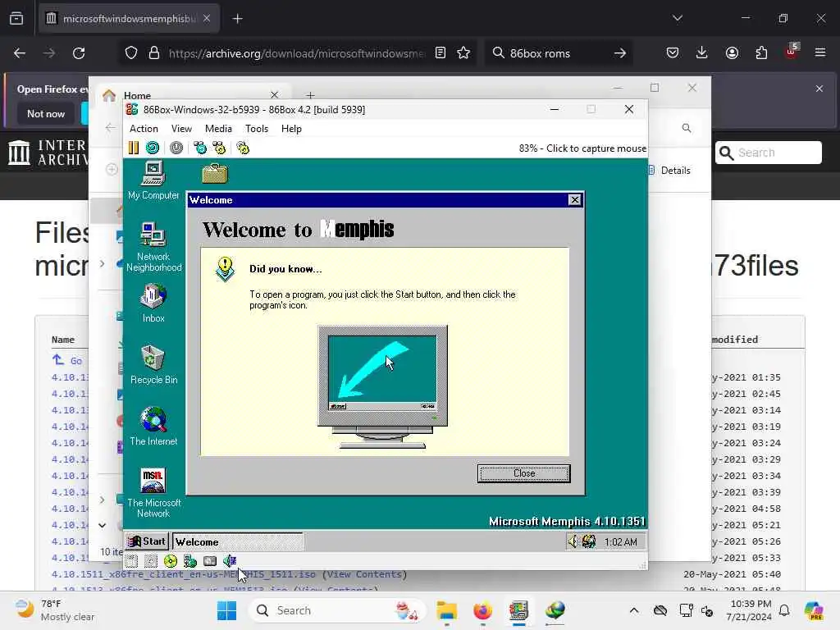This screenshot has width=840, height=630.
Task: Click the Memphis tray clock 1:02 AM
Action: tap(620, 542)
